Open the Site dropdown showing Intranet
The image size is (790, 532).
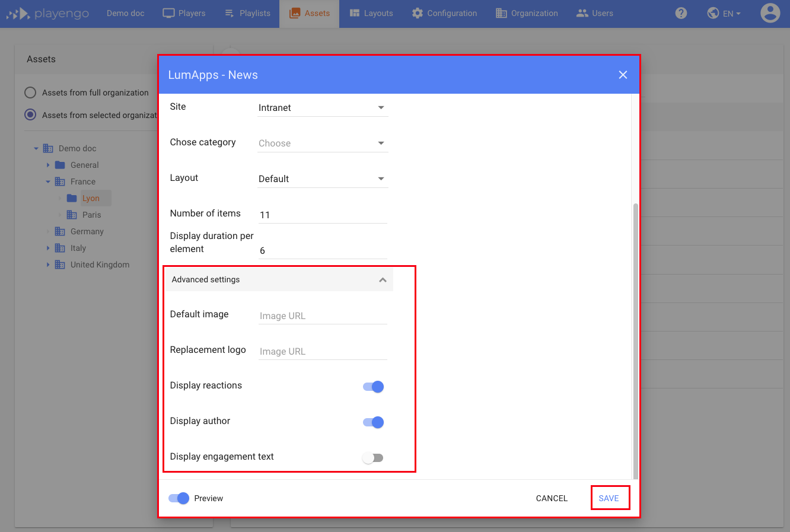(323, 107)
